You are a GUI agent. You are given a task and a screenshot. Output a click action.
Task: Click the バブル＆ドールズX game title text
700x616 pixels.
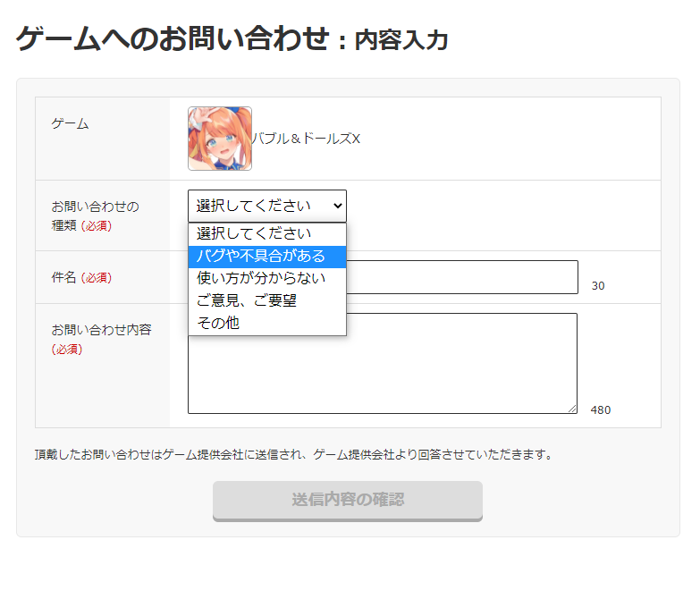(x=307, y=139)
